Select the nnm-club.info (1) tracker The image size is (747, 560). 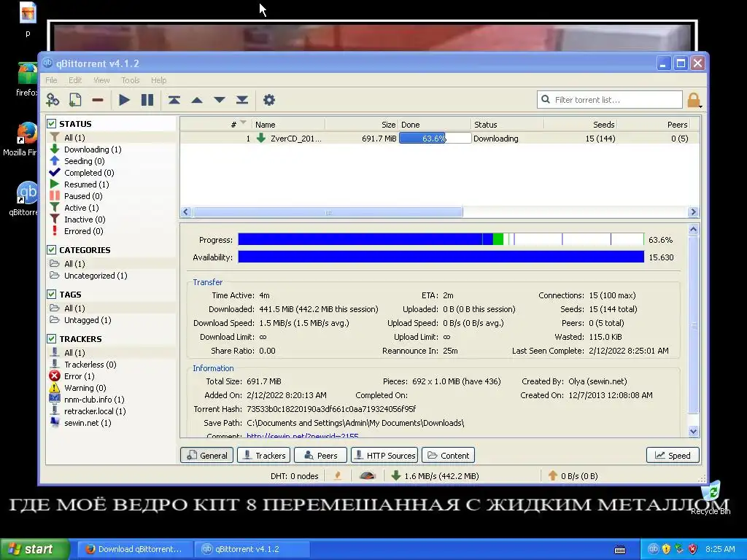(x=94, y=400)
